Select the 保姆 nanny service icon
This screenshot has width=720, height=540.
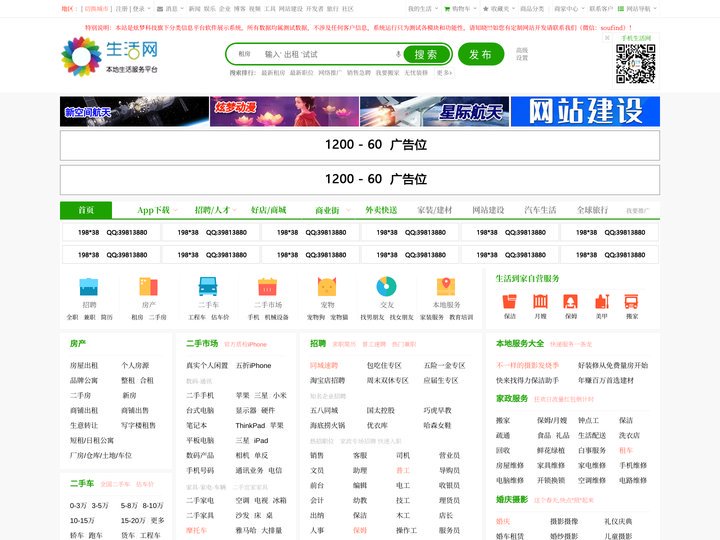tap(571, 302)
